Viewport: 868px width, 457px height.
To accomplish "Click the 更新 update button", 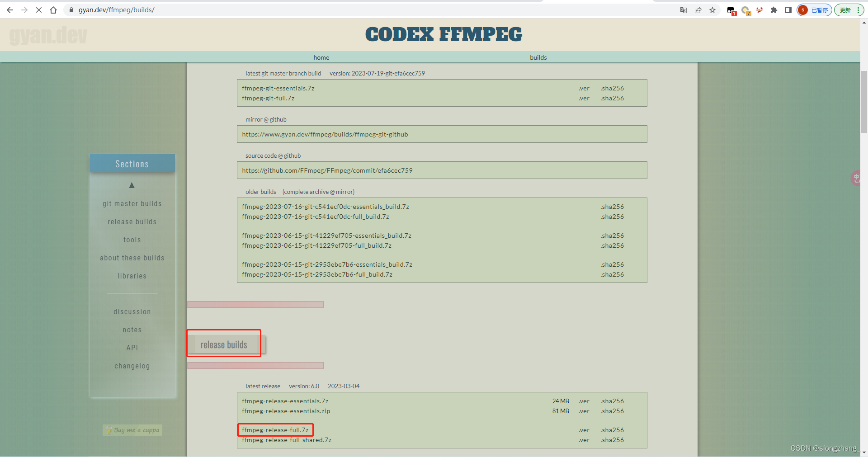I will (x=849, y=10).
